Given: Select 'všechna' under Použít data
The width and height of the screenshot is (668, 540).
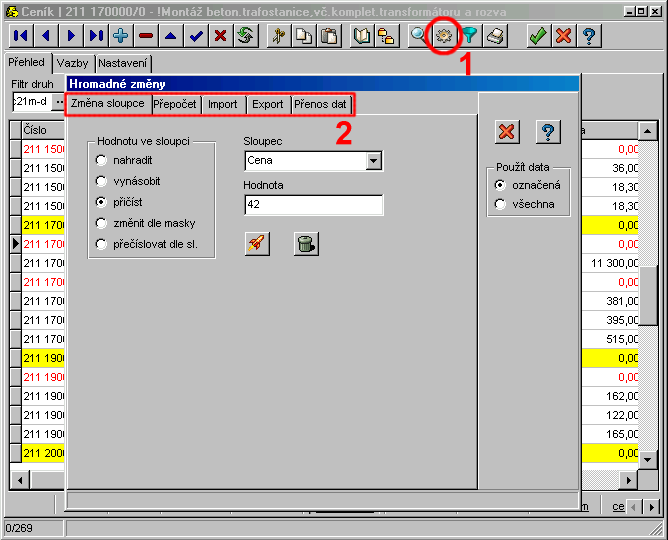Looking at the screenshot, I should click(501, 204).
